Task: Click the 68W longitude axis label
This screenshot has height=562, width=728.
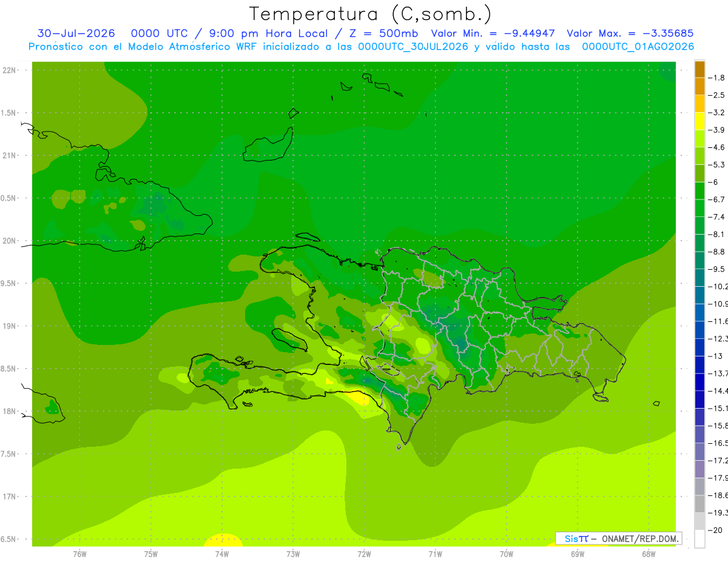Action: point(649,554)
